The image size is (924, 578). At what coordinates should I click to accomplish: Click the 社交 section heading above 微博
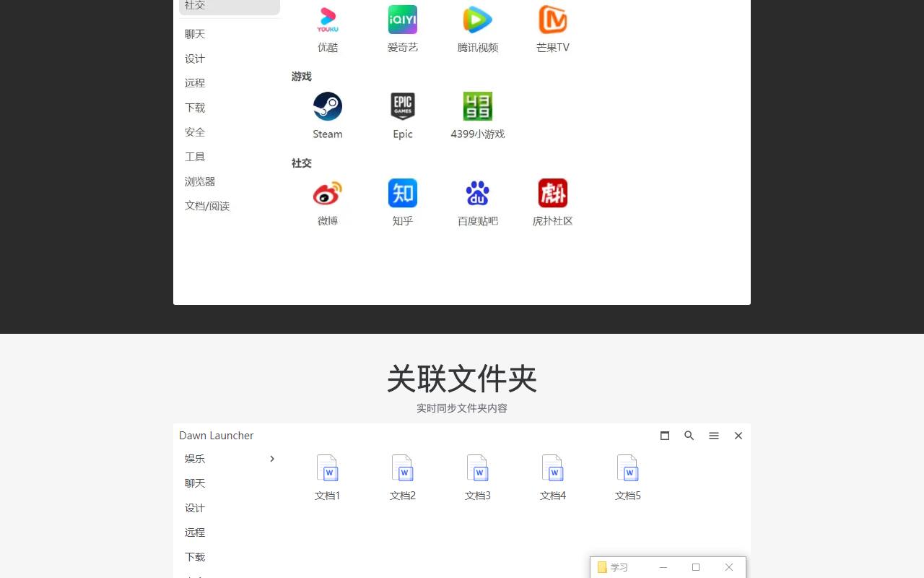tap(302, 163)
